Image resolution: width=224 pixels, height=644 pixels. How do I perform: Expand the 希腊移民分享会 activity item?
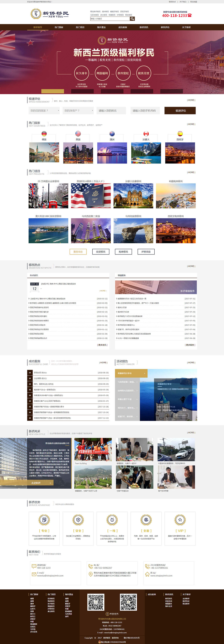131,373
